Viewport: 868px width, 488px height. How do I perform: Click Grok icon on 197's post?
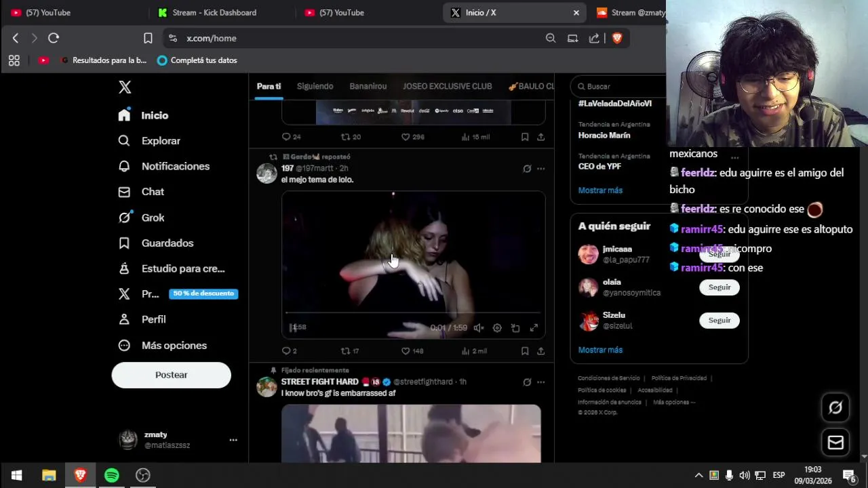(x=527, y=169)
